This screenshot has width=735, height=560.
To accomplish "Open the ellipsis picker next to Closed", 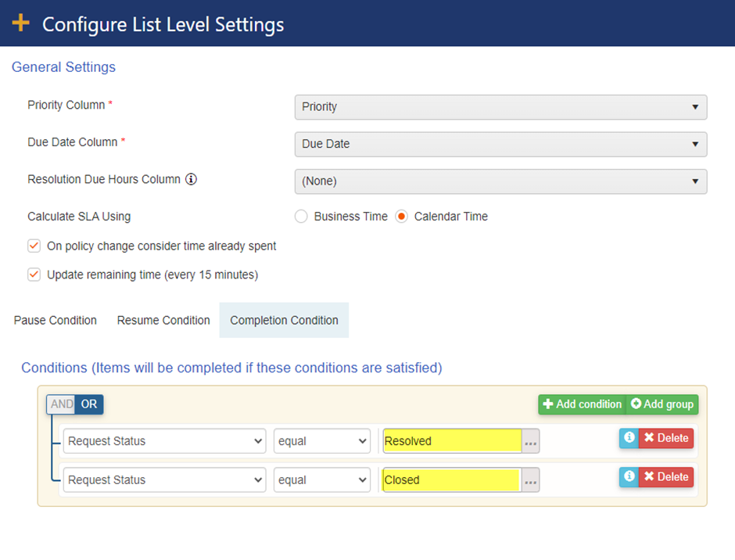I will (x=531, y=481).
